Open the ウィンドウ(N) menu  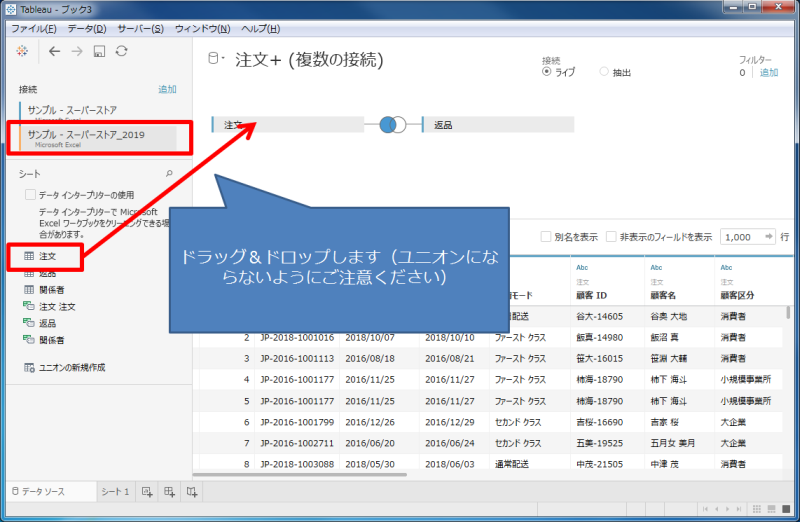tap(203, 29)
